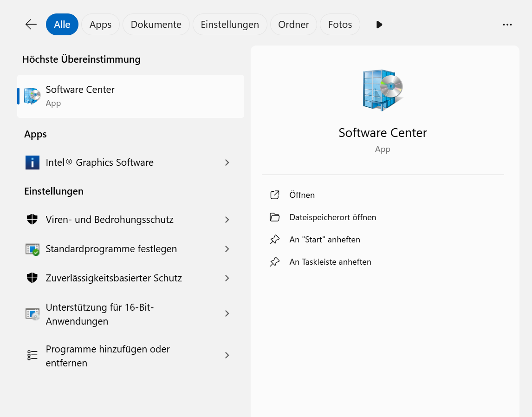Click the Programme hinzufügen oder entfernen list icon
Screen dimensions: 532x417
(32, 355)
